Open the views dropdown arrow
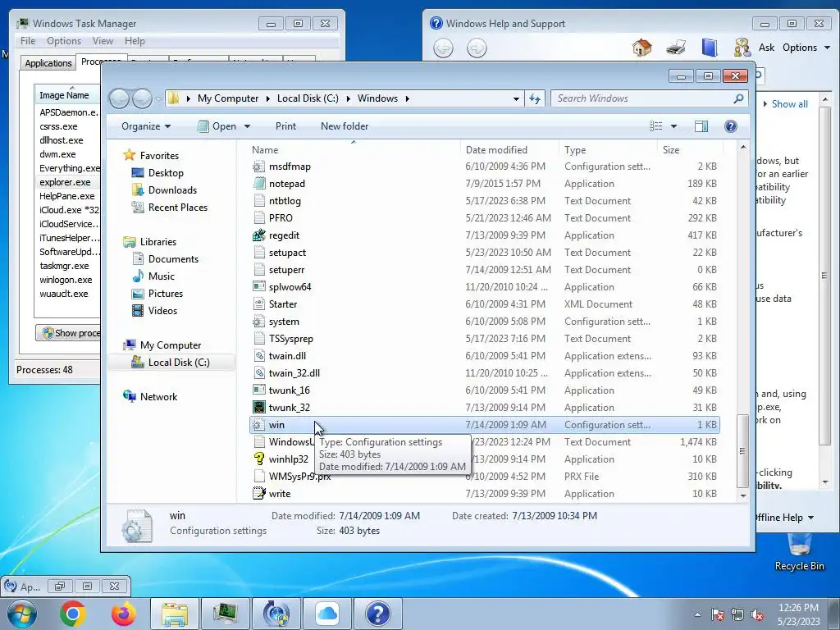The image size is (840, 630). (674, 126)
